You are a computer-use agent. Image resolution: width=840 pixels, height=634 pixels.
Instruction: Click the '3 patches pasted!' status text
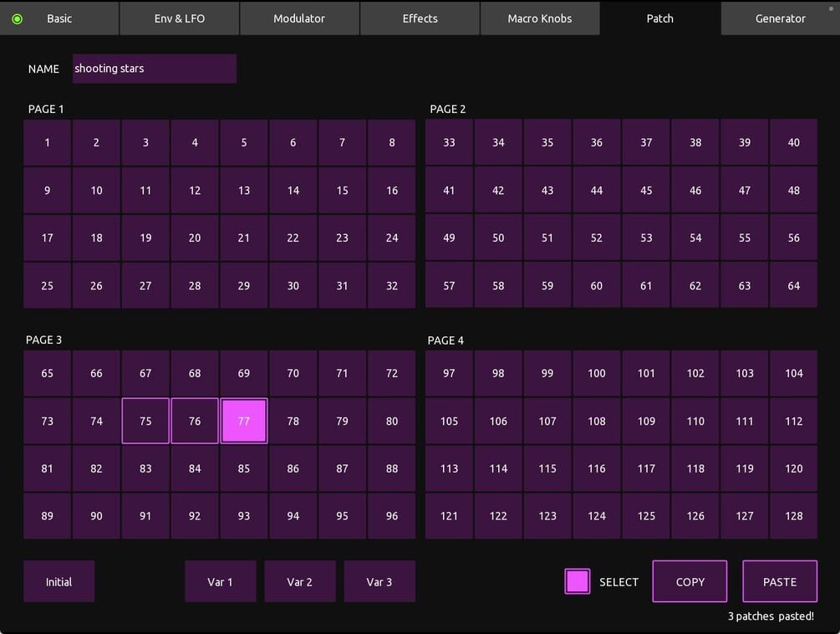(x=771, y=616)
